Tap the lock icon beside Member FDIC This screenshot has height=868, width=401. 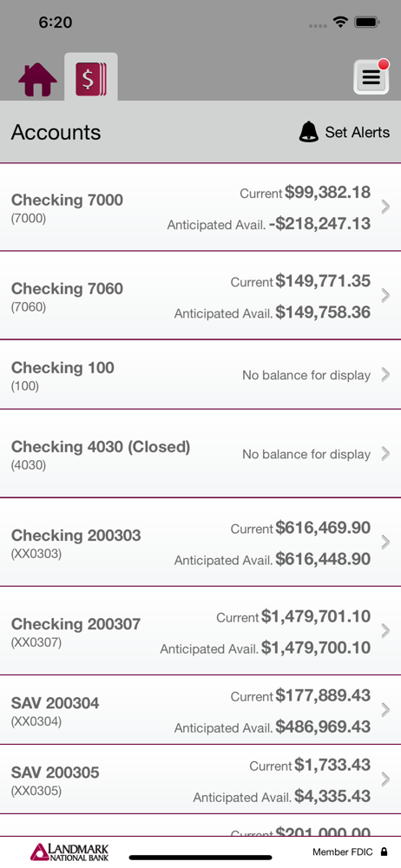pyautogui.click(x=384, y=852)
